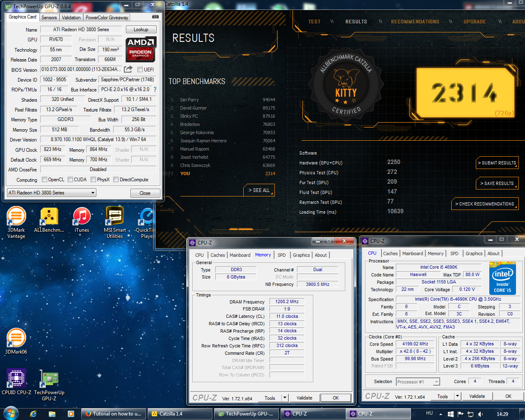
Task: Open CPUID CPU-Z desktop shortcut
Action: pos(16,382)
